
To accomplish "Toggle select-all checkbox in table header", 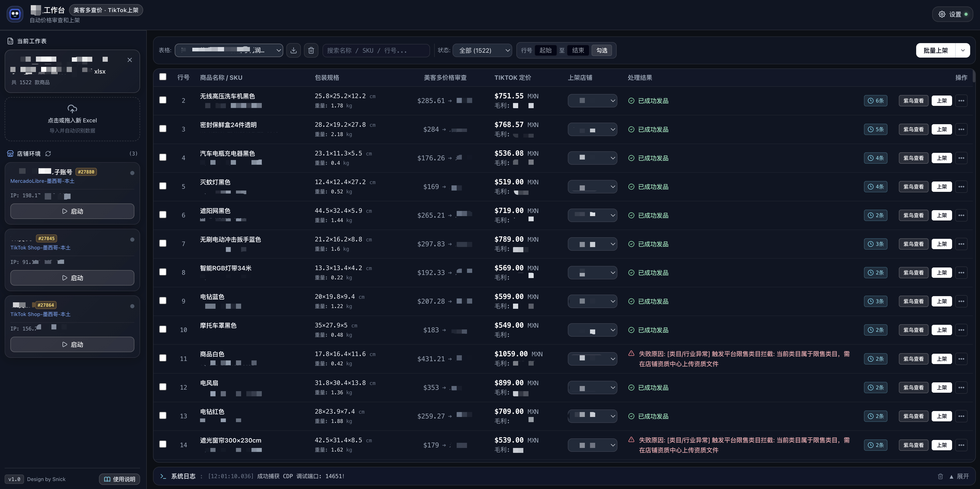I will pyautogui.click(x=163, y=77).
